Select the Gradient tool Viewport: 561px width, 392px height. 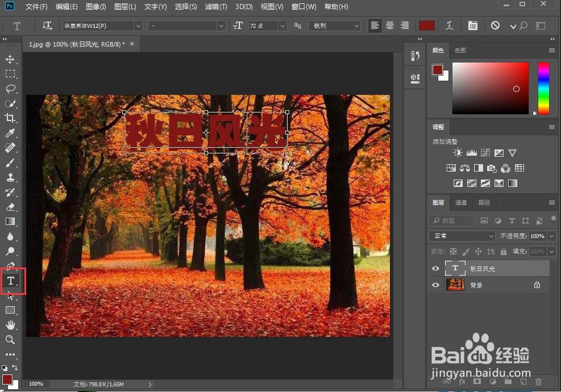[x=10, y=222]
